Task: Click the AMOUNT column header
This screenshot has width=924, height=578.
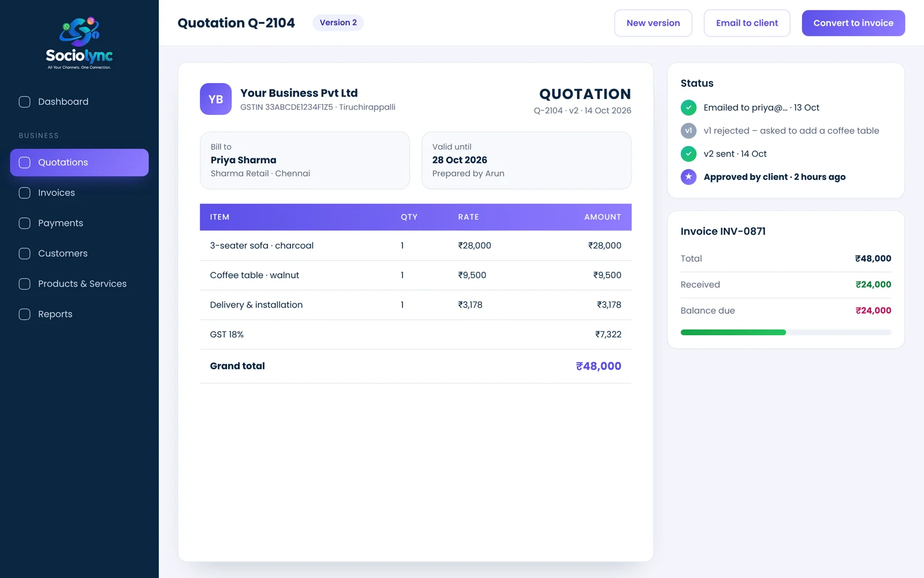Action: [602, 217]
